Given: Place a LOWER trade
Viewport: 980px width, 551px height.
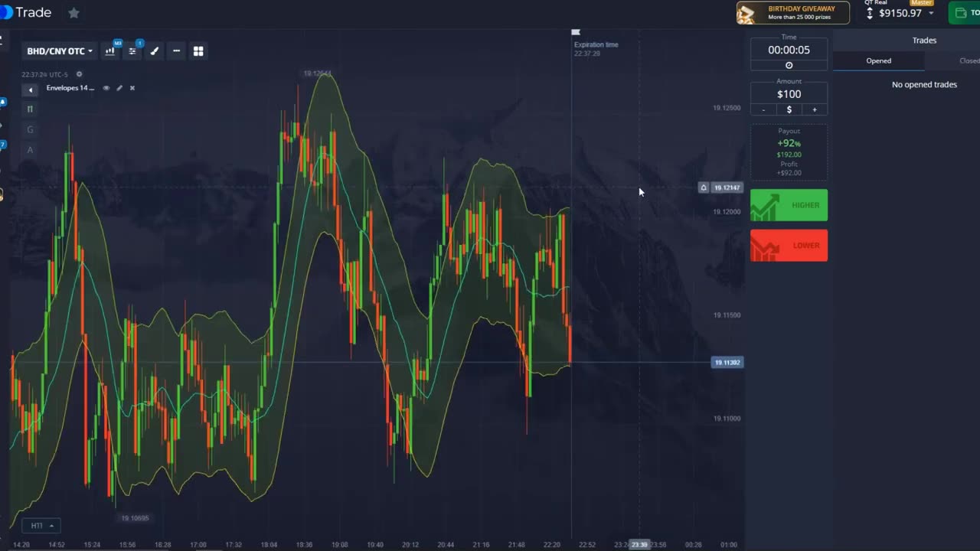Looking at the screenshot, I should tap(789, 246).
